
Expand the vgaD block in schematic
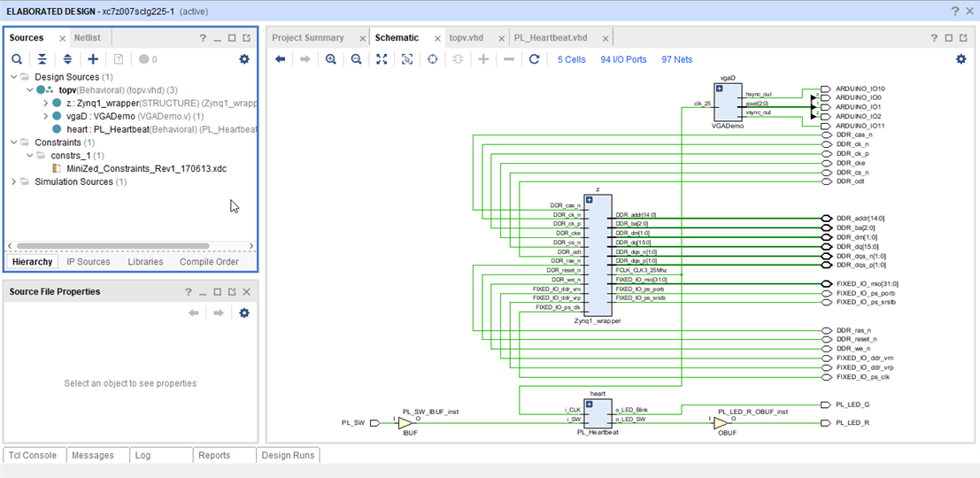pos(720,89)
